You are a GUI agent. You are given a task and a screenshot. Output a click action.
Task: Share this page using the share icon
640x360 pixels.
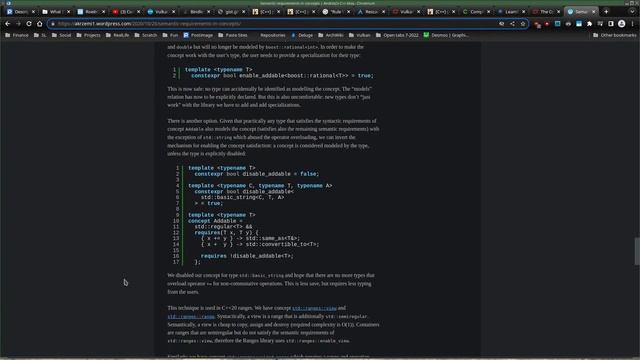click(512, 24)
